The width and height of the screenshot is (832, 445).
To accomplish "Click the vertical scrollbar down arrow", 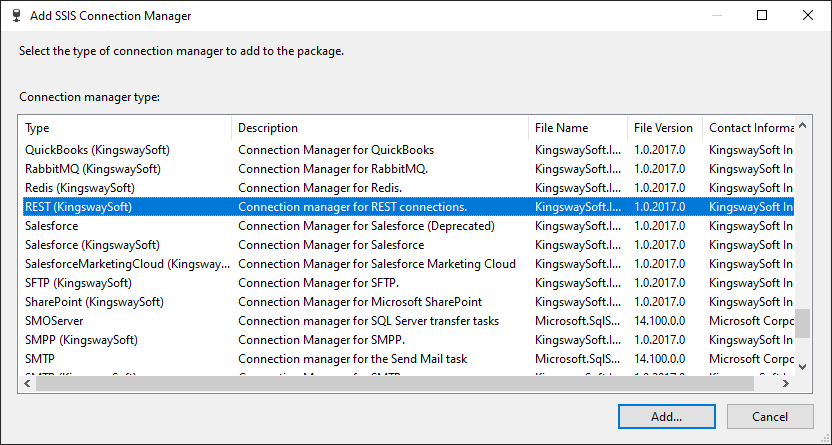I will pos(802,367).
